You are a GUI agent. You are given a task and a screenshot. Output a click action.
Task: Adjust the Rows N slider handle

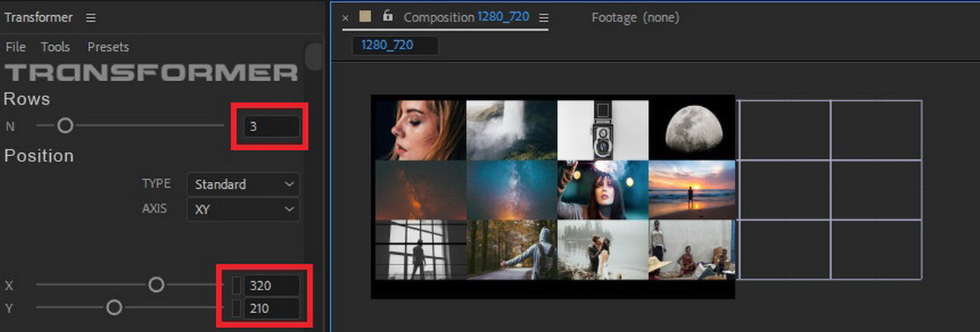[65, 126]
